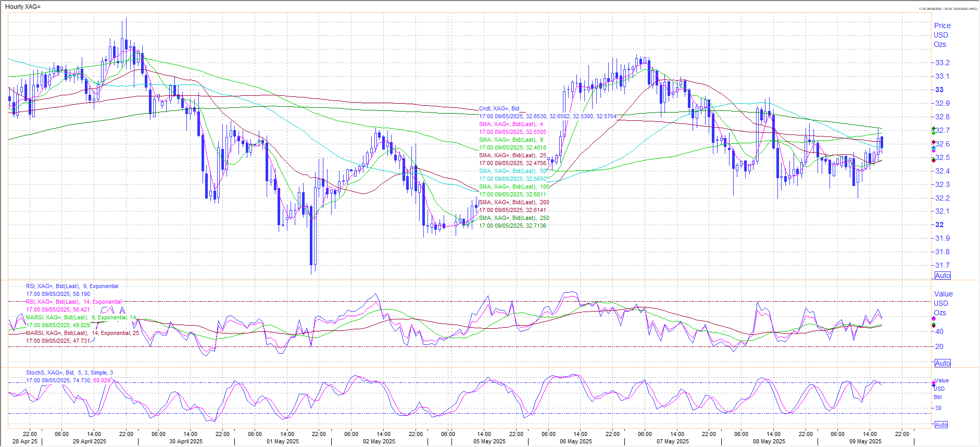Click the latest candle at chart right edge
Screen dimensions: 980x447
[882, 142]
